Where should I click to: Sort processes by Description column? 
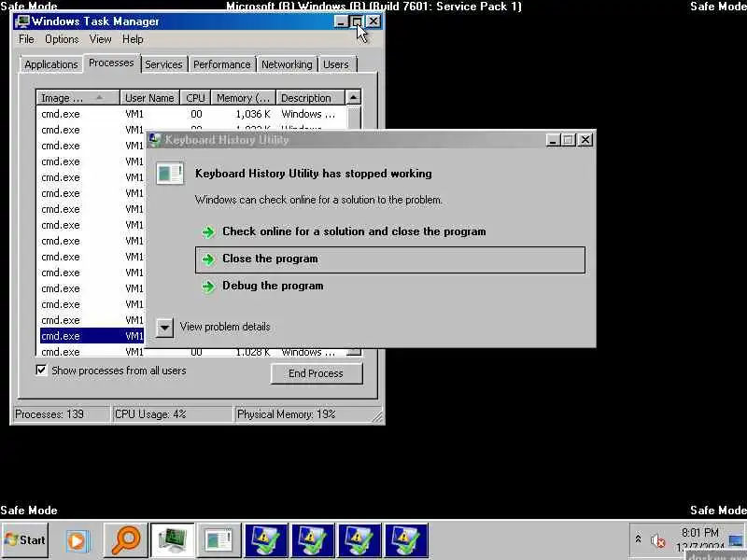310,98
